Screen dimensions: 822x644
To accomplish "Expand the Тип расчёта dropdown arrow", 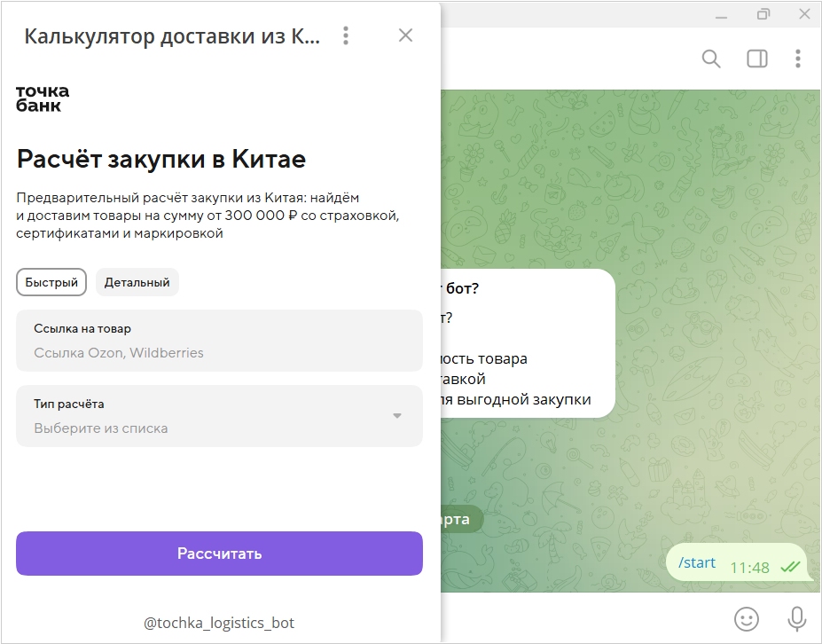I will (397, 416).
